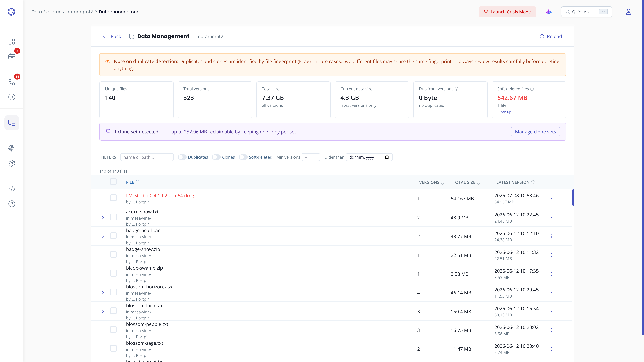The height and width of the screenshot is (362, 644).
Task: Select the badge-snow.zip checkbox
Action: pos(113,254)
